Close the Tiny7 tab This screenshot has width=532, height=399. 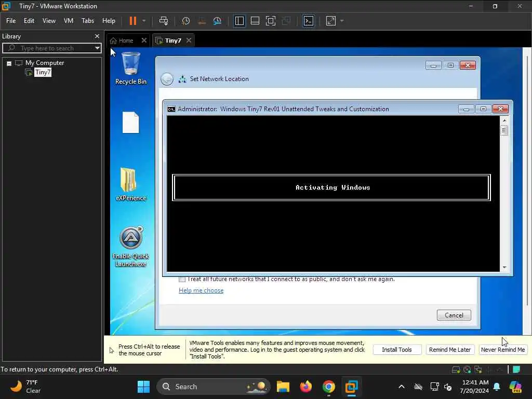pos(189,41)
